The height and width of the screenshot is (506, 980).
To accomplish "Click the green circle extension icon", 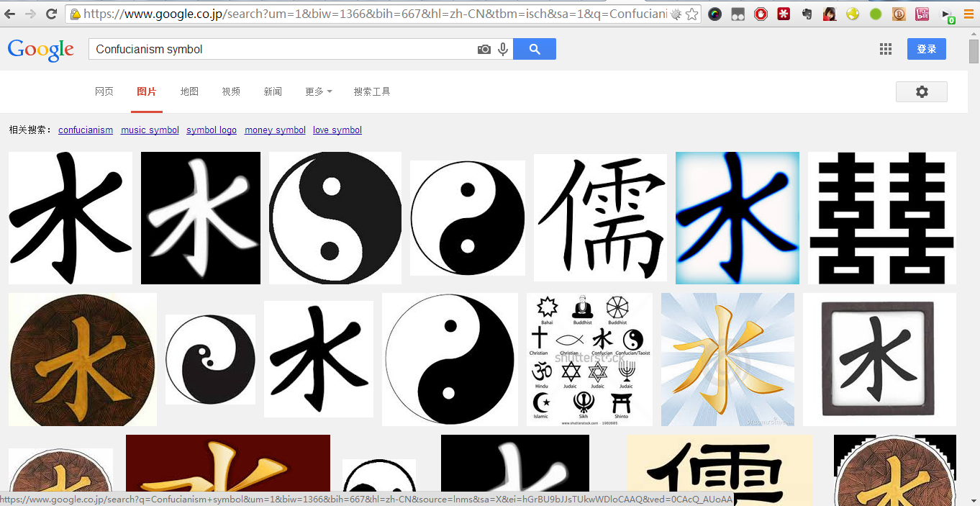I will pyautogui.click(x=876, y=14).
